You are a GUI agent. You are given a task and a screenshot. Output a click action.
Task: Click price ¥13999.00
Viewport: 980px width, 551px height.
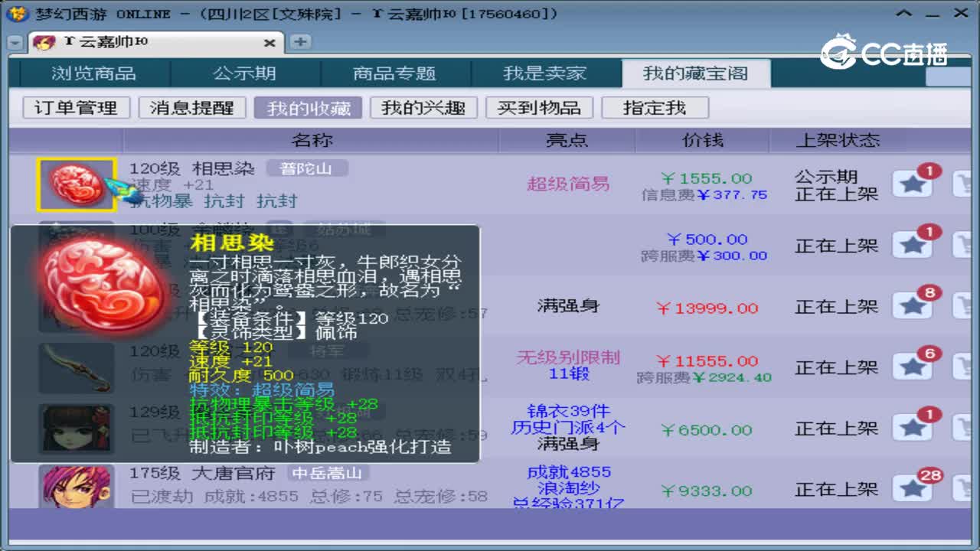tap(707, 308)
